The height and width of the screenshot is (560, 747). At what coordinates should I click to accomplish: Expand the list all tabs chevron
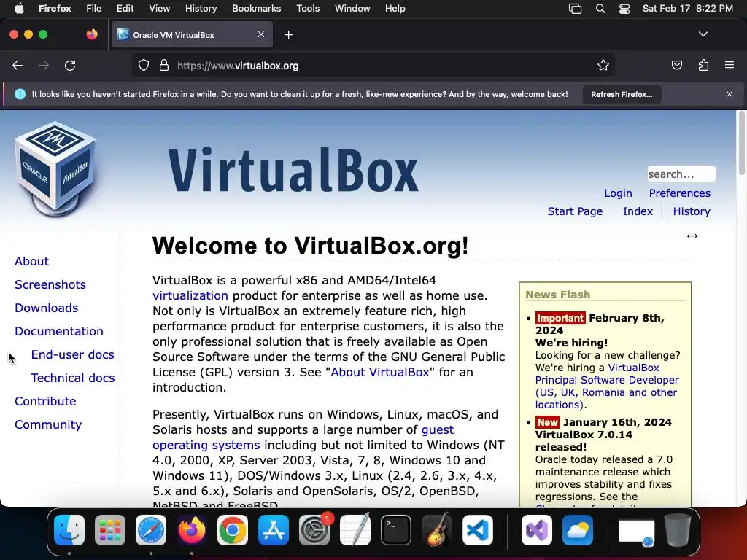(703, 34)
